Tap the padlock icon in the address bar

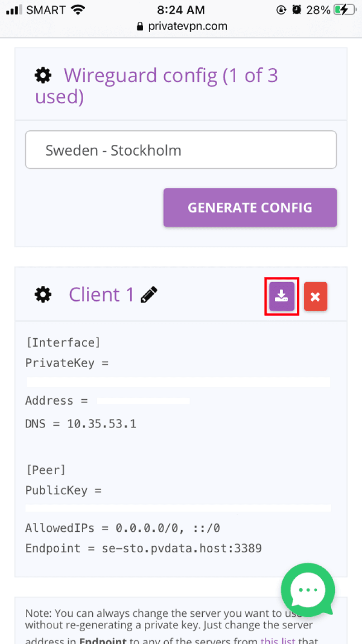click(140, 26)
